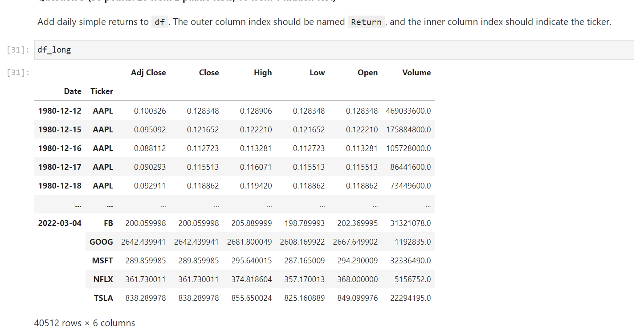The width and height of the screenshot is (644, 336).
Task: Click the 'Date' index header
Action: pyautogui.click(x=73, y=91)
